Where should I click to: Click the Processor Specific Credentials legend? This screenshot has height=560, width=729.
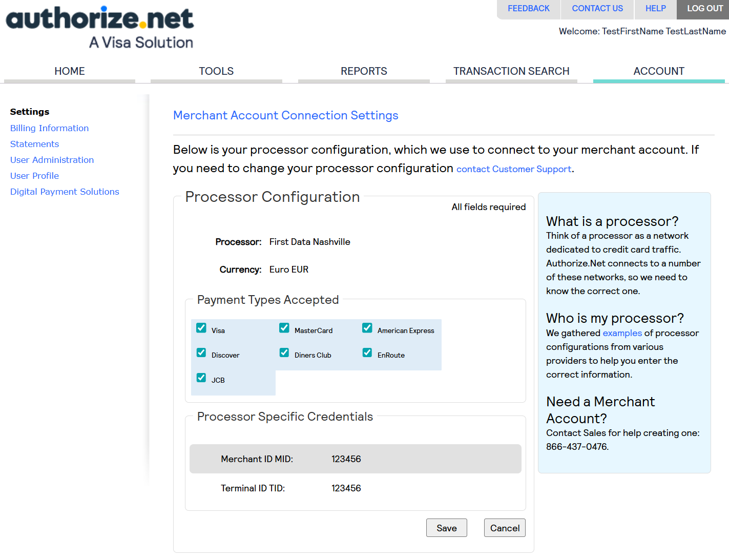point(285,417)
